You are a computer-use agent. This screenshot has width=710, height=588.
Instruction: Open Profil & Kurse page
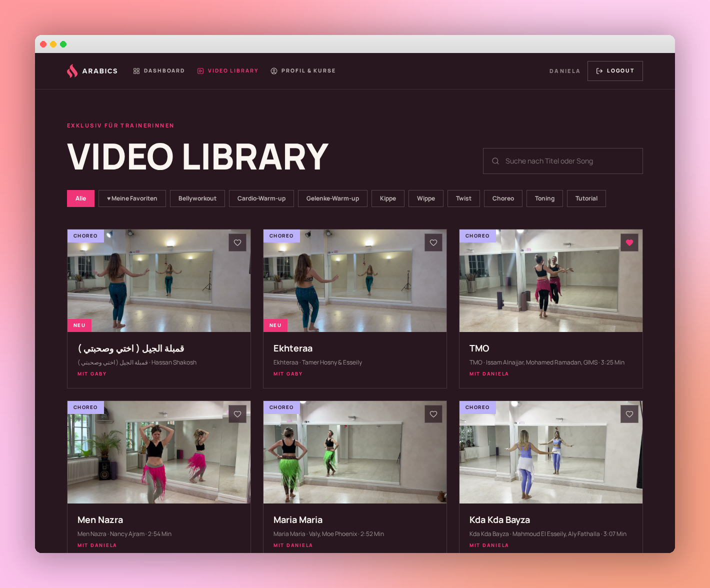303,71
